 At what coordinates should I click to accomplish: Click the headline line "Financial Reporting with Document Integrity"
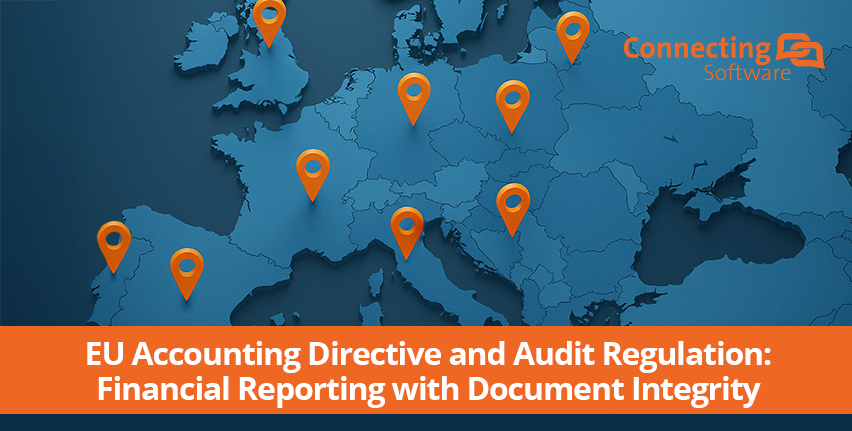428,390
